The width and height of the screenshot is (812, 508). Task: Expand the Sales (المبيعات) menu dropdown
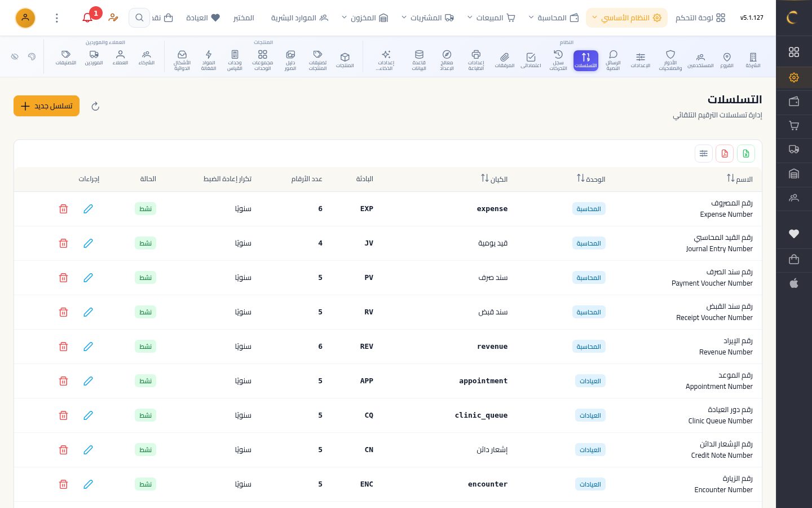click(491, 18)
